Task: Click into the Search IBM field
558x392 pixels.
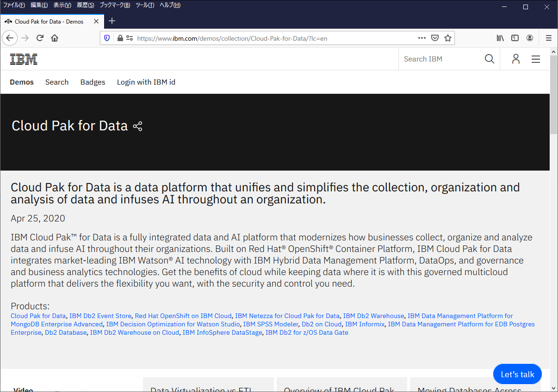Action: point(440,59)
